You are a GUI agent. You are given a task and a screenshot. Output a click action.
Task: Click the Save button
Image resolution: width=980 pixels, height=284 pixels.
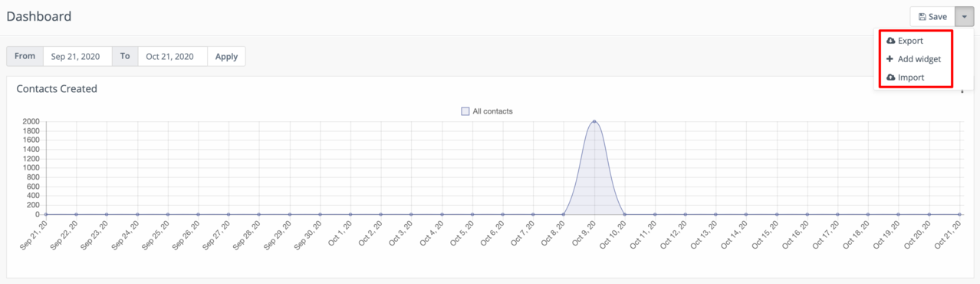tap(932, 16)
